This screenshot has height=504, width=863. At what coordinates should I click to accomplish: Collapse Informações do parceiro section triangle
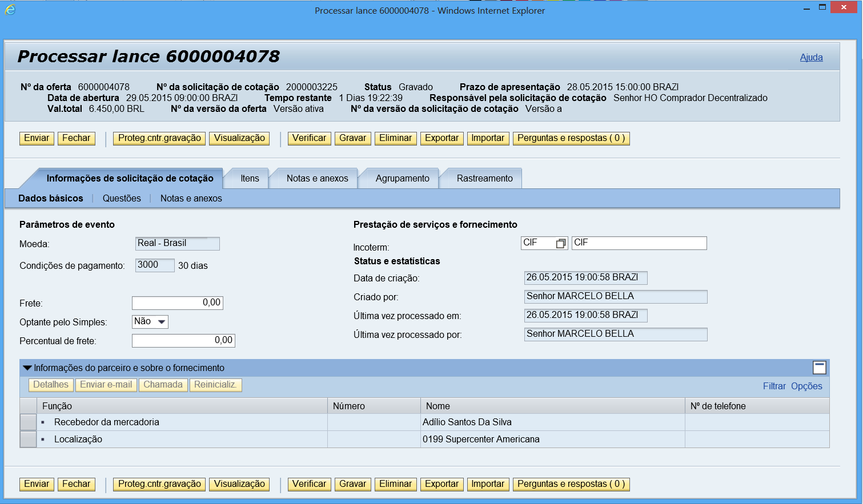pos(27,368)
